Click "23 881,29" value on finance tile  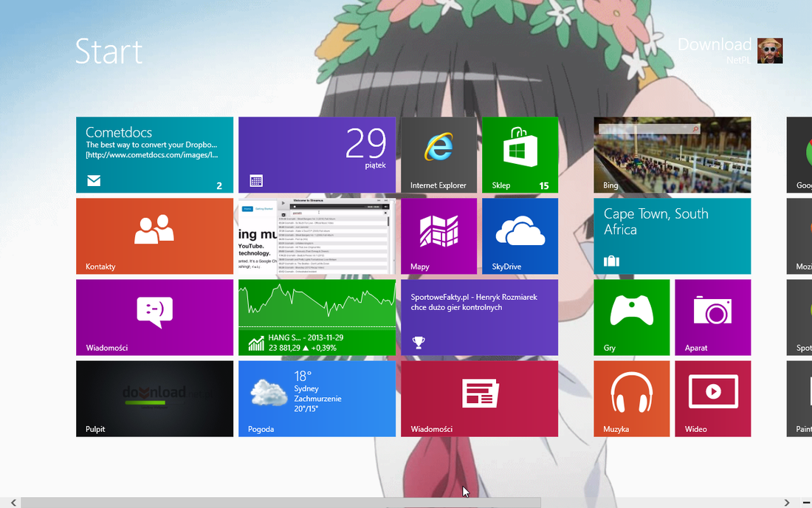(x=284, y=348)
